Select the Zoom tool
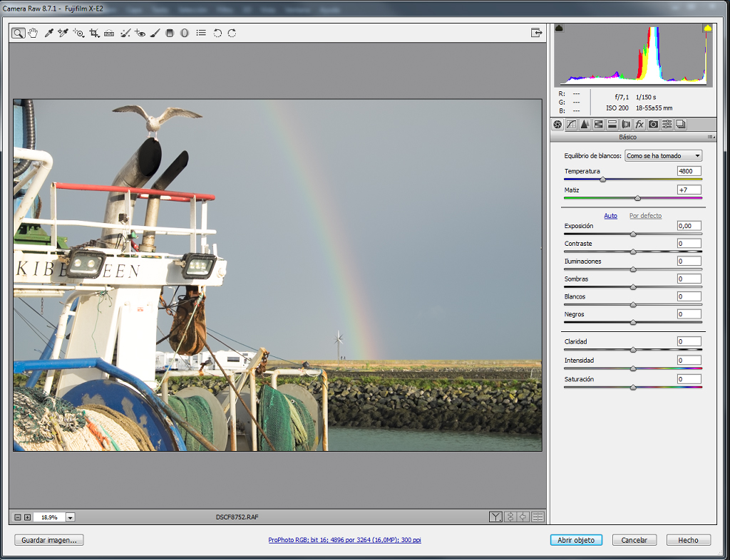Viewport: 730px width, 560px height. point(18,33)
